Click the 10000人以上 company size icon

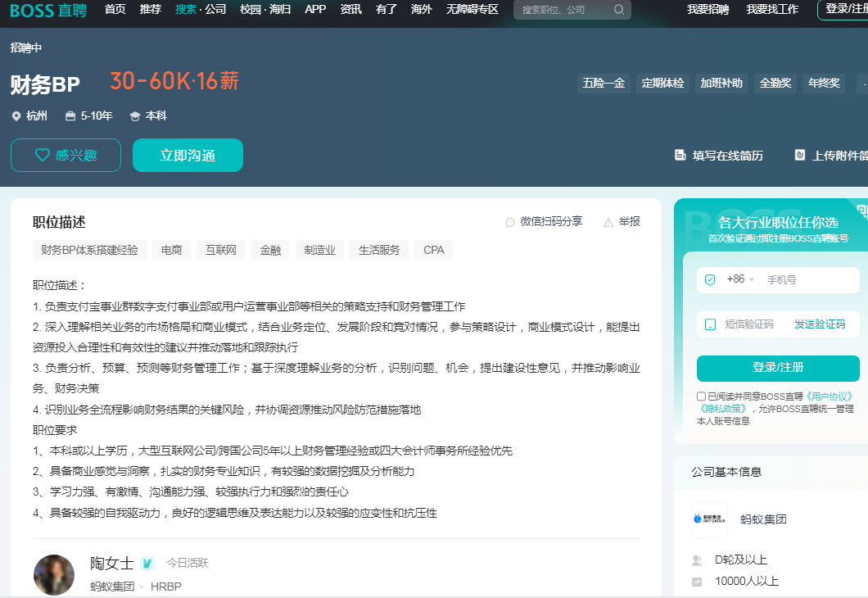coord(698,582)
